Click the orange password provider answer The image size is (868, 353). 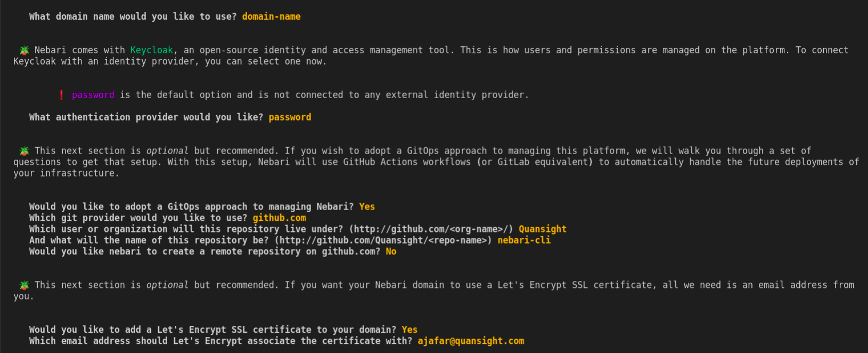[290, 117]
